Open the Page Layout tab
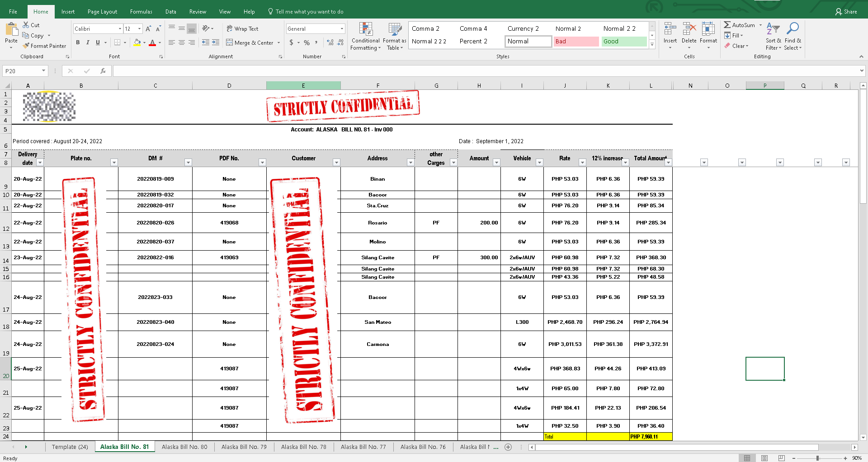 pyautogui.click(x=102, y=12)
